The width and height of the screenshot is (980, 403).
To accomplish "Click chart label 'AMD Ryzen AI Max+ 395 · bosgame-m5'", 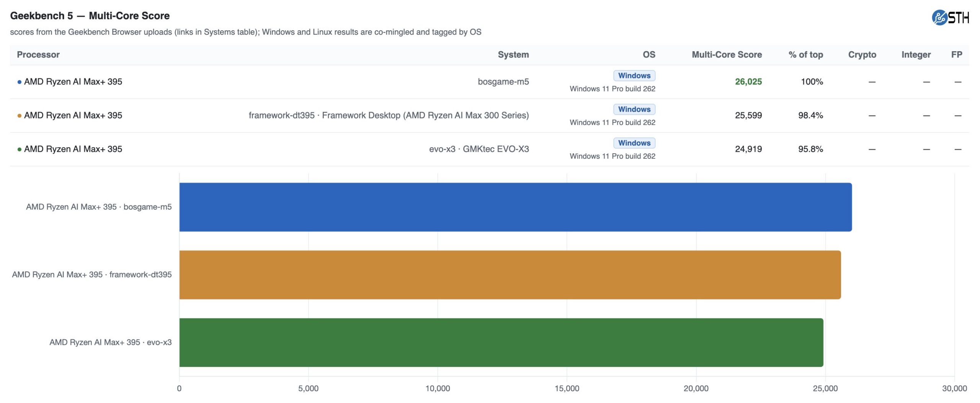I will tap(99, 207).
